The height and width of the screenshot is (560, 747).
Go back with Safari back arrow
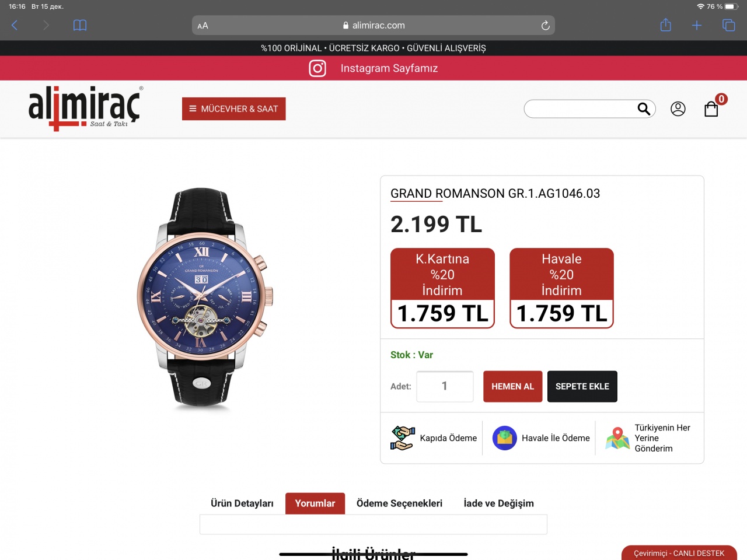tap(15, 25)
